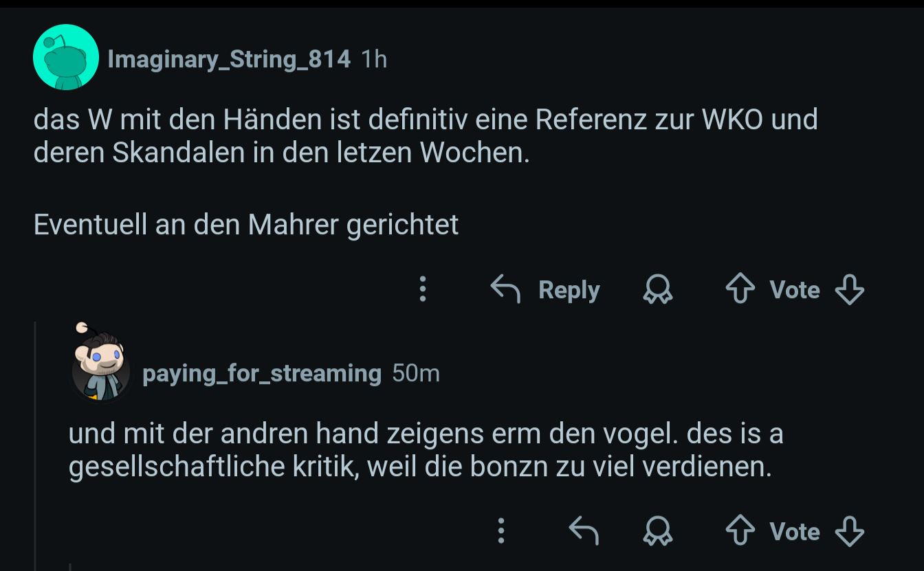Upvote the Imaginary_String_814 comment
Screen dimensions: 924x571
(x=740, y=289)
